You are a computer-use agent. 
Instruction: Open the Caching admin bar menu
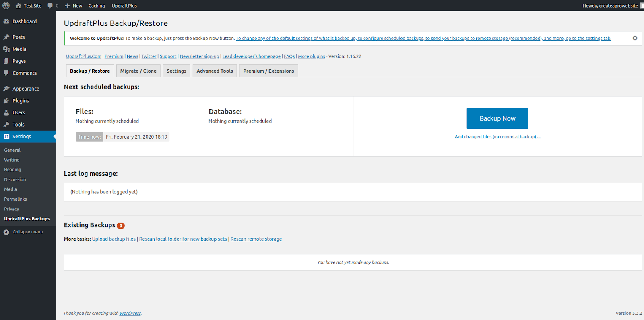[x=97, y=6]
